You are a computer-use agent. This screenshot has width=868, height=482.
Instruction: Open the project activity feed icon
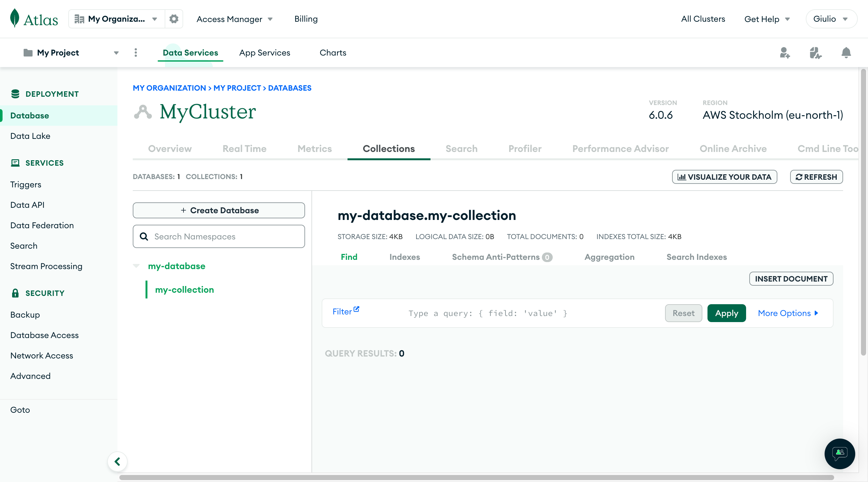point(816,53)
